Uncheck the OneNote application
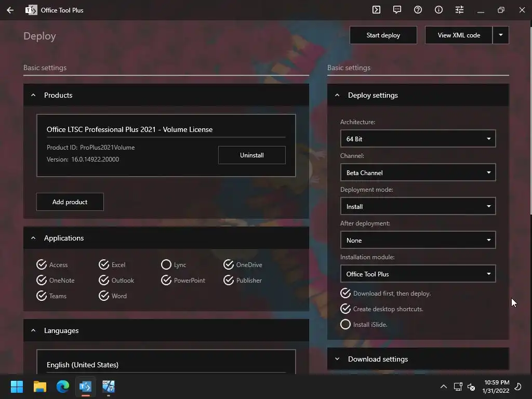Image resolution: width=532 pixels, height=399 pixels. pyautogui.click(x=55, y=280)
